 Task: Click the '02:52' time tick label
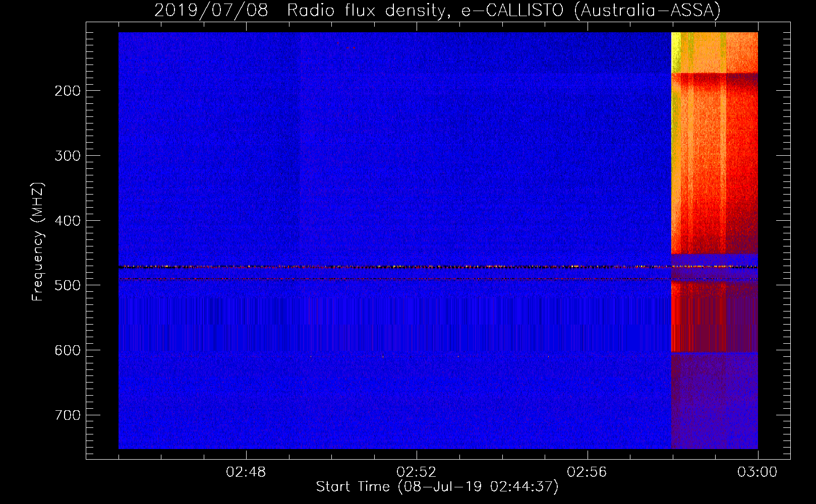(x=417, y=472)
